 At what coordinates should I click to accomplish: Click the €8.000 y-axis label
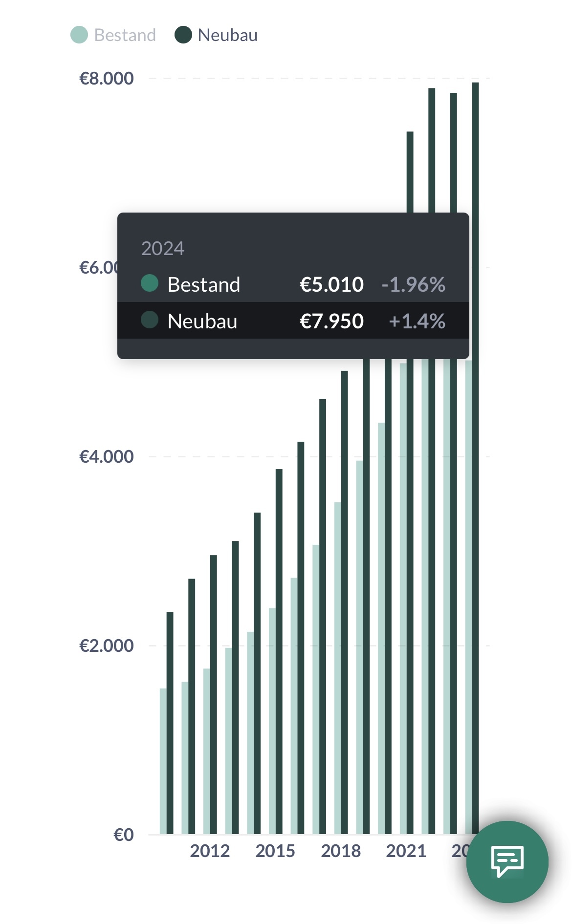coord(107,78)
